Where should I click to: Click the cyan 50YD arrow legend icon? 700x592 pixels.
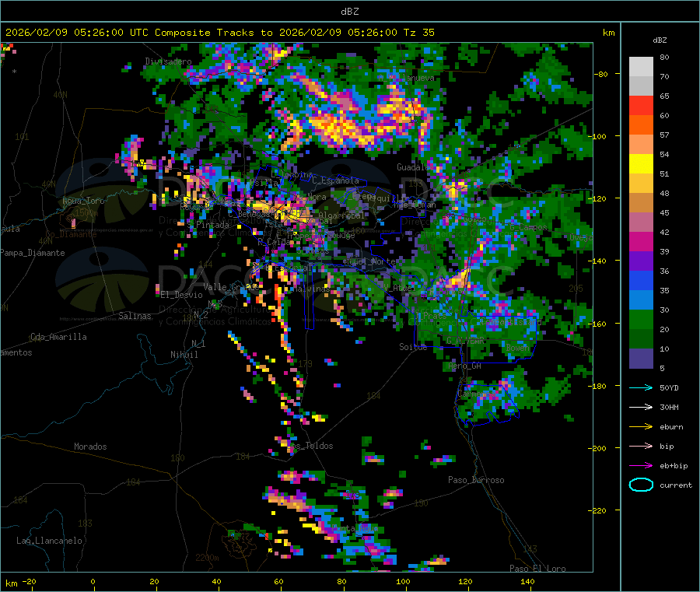641,387
